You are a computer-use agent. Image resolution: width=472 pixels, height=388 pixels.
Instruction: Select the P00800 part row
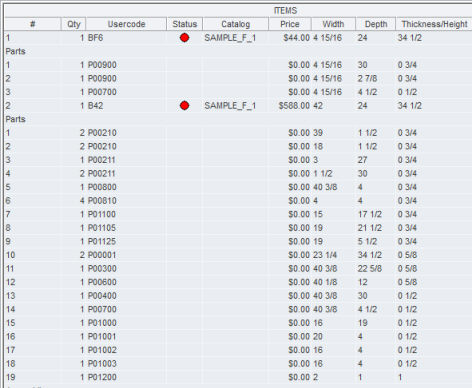238,187
